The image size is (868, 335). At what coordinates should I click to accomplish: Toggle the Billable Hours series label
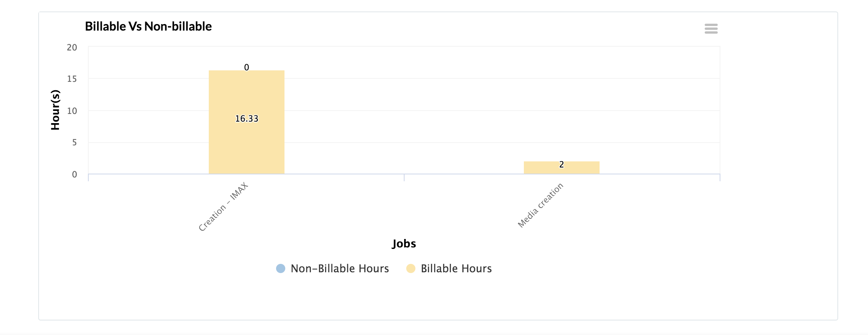pos(456,268)
